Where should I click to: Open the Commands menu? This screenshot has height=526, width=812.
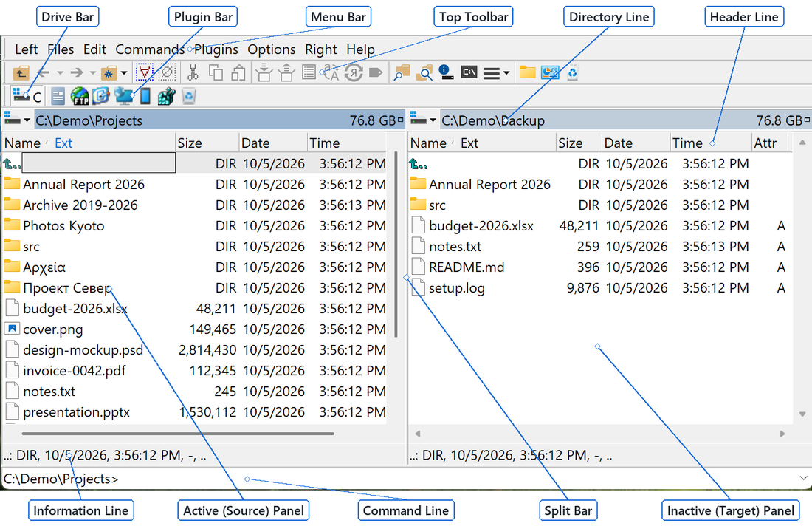click(150, 49)
